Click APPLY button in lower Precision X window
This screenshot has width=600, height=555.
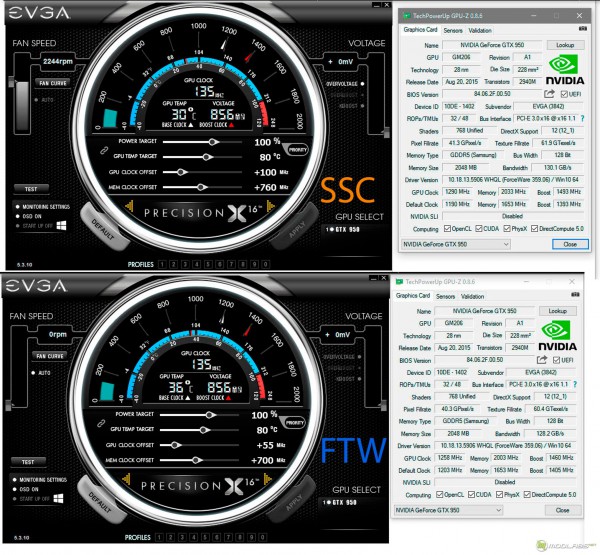(294, 501)
